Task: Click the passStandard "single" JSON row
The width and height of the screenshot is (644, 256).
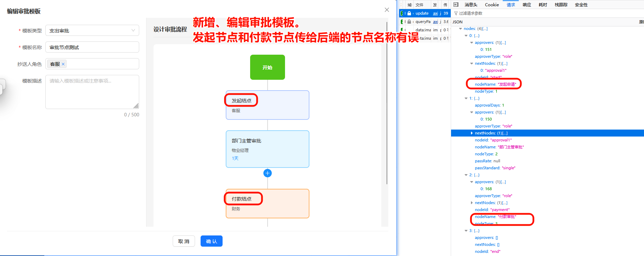Action: [495, 168]
